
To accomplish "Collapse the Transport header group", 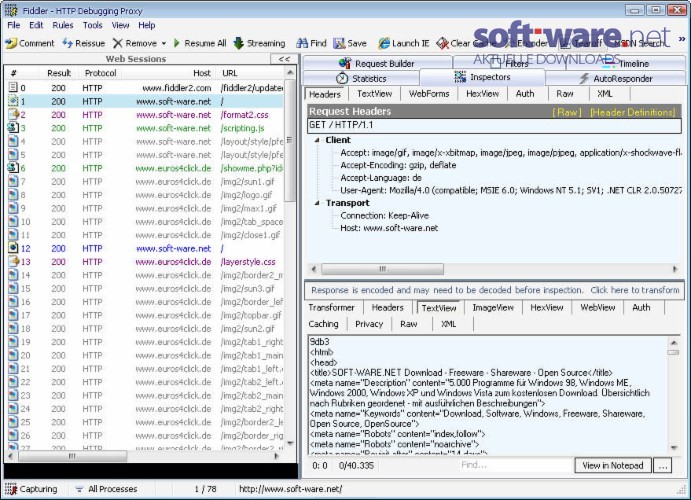I will (x=317, y=203).
